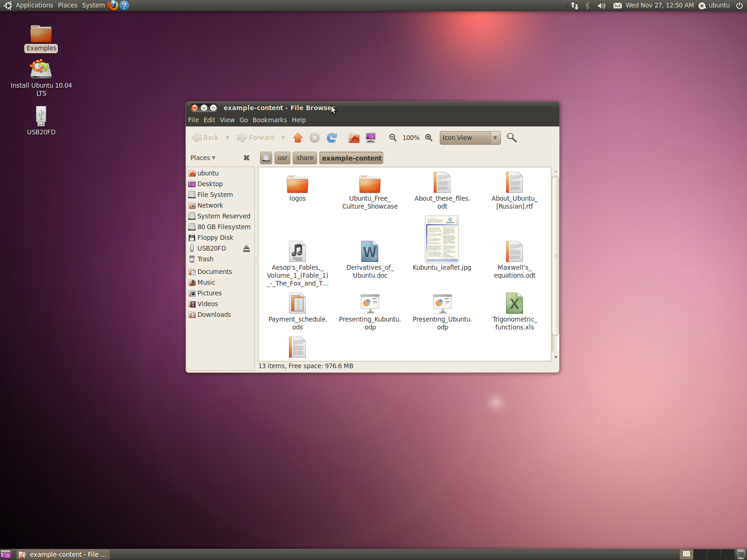
Task: Zoom out the file view
Action: click(x=393, y=138)
